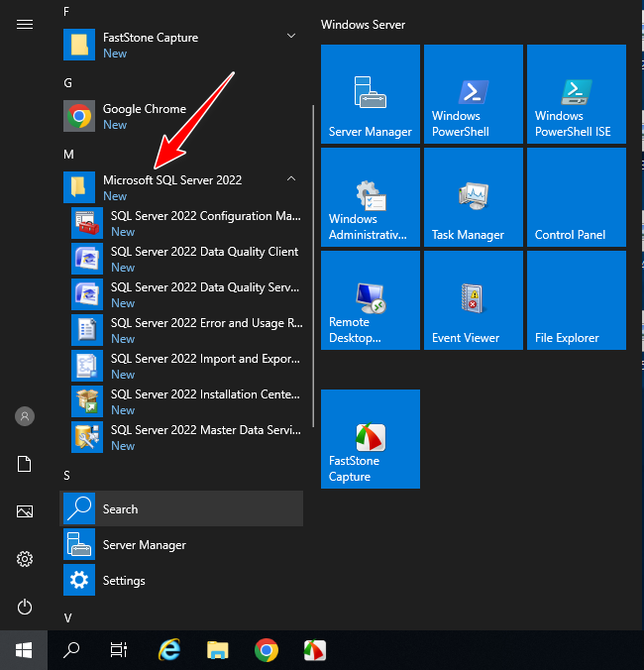Open Google Chrome from the taskbar
Viewport: 644px width, 670px height.
[x=267, y=650]
